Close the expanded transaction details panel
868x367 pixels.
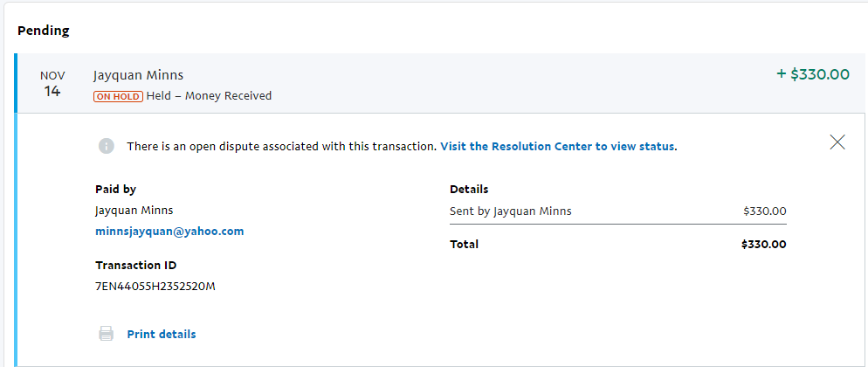(837, 142)
